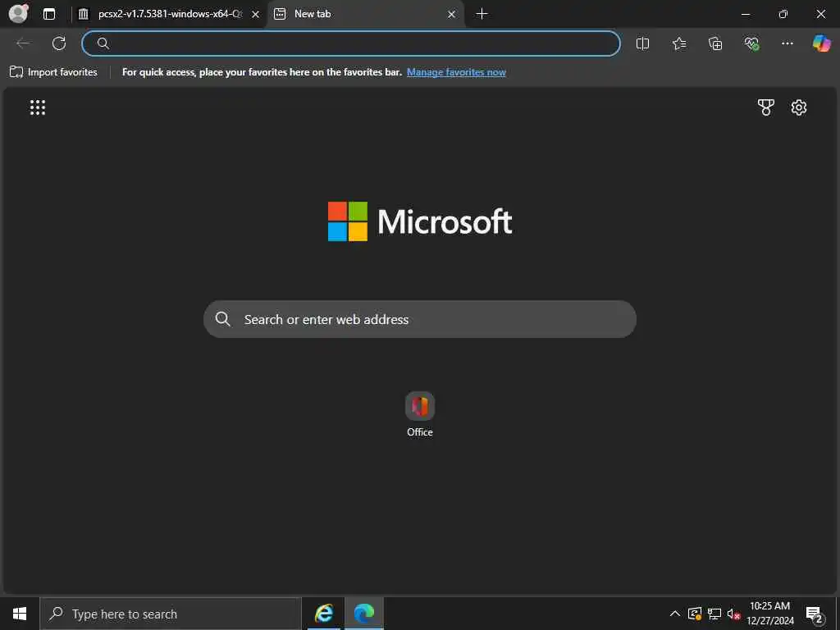Follow the Manage favorites now link

coord(456,72)
